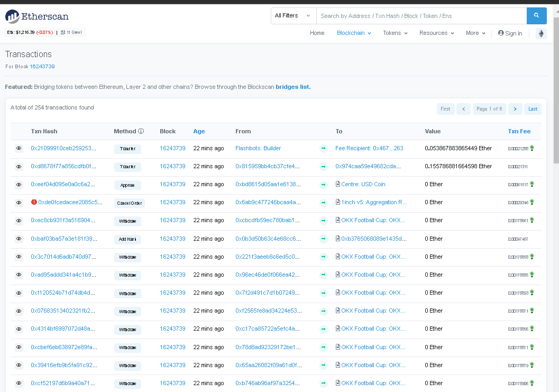Toggle eye preview for 0xf120524b71d74db4d transaction
The height and width of the screenshot is (392, 559).
pyautogui.click(x=19, y=293)
